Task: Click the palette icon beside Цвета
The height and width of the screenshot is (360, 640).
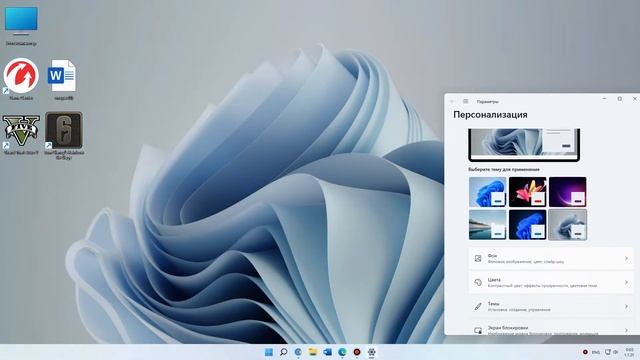Action: (x=478, y=282)
